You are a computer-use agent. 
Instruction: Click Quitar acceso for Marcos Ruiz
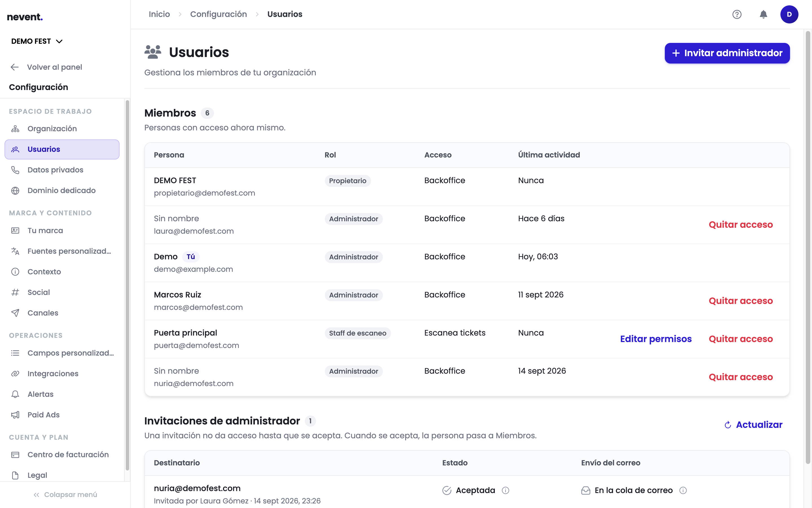[741, 301]
